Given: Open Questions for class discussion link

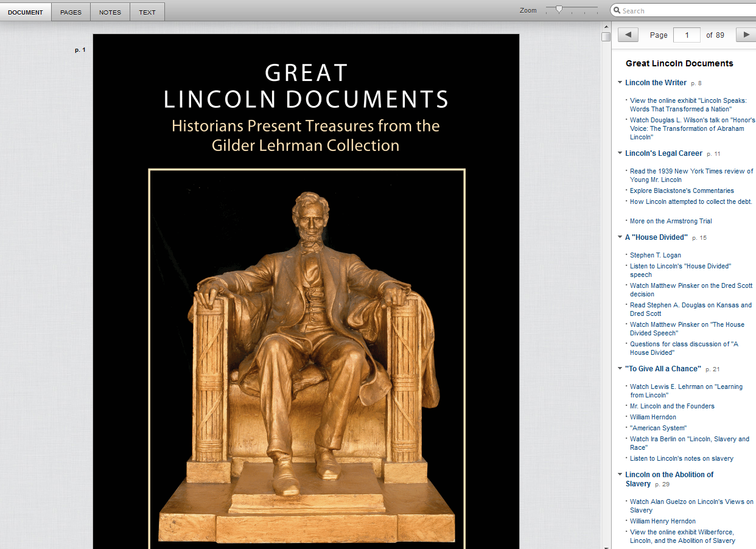Looking at the screenshot, I should pyautogui.click(x=684, y=348).
